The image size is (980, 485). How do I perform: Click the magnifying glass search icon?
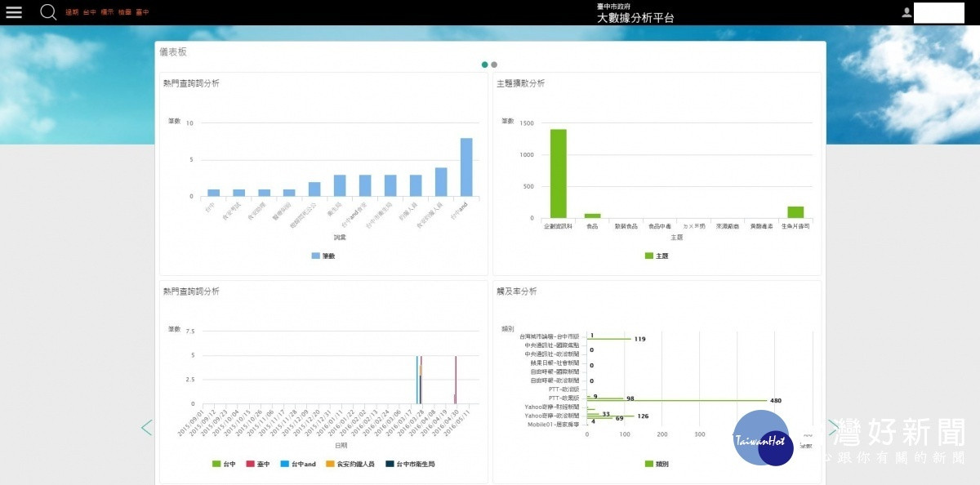coord(48,12)
